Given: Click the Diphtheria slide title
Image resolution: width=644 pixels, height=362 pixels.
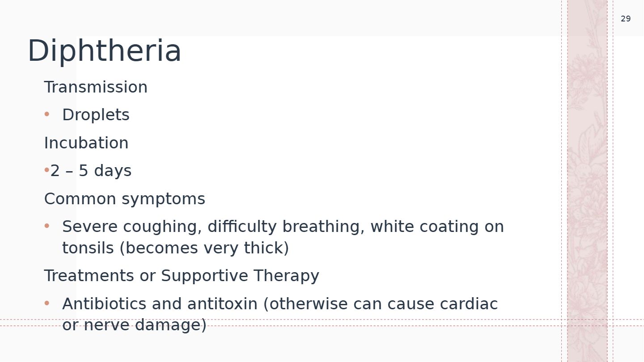Looking at the screenshot, I should pos(104,51).
